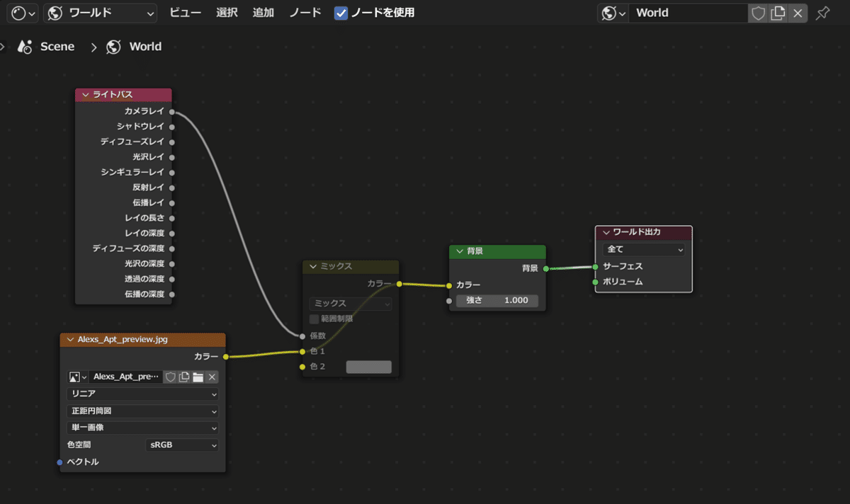
Task: Collapse the ライトパス node
Action: click(x=86, y=95)
